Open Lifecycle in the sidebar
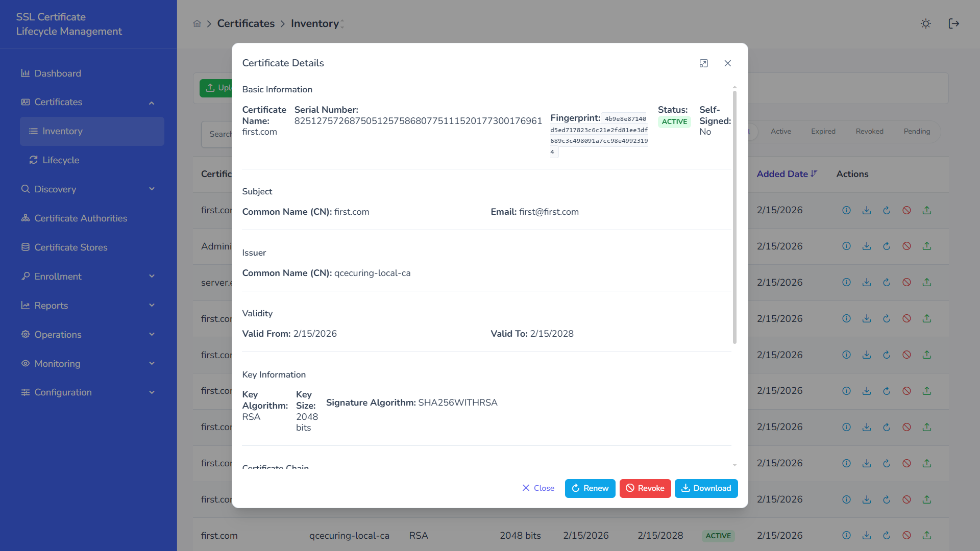 [x=61, y=160]
